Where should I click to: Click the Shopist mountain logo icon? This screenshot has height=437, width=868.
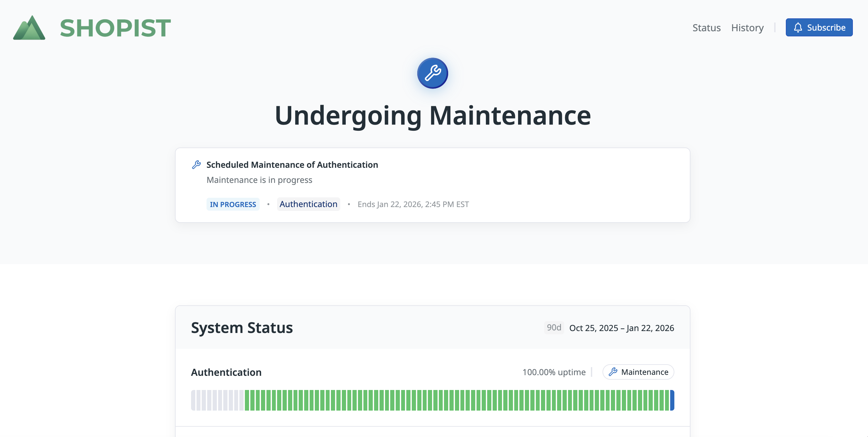coord(29,28)
